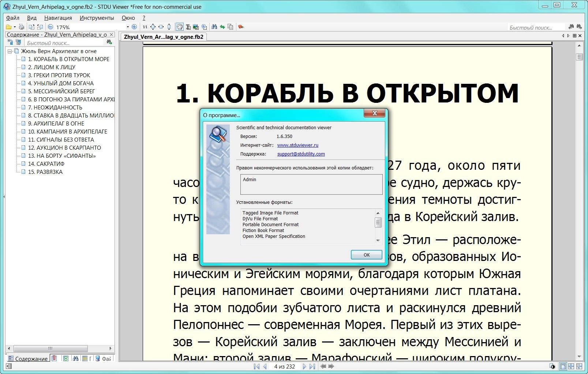This screenshot has width=588, height=374.
Task: Go to next page arrow
Action: pos(304,366)
